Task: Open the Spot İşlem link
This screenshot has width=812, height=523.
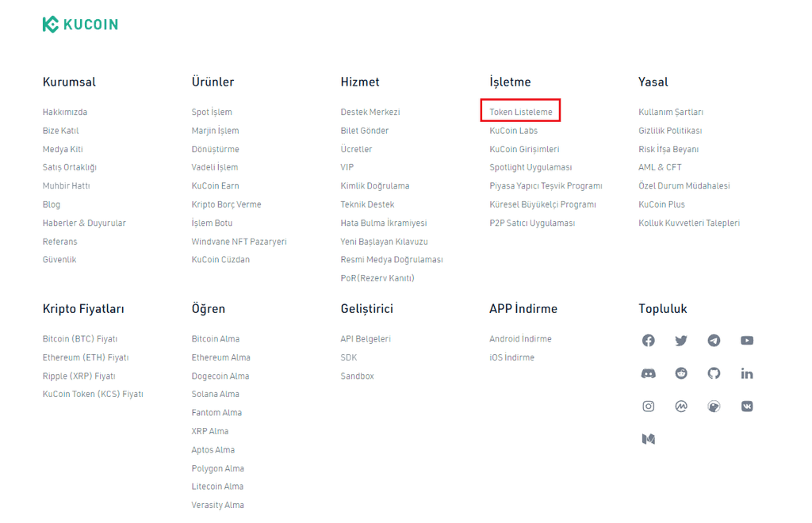Action: tap(212, 112)
